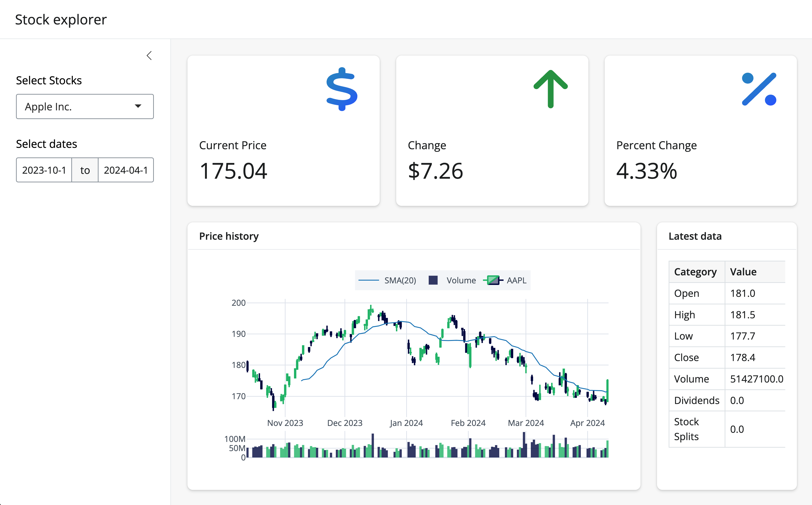Screen dimensions: 812x505
Task: Click the green up arrow icon
Action: click(550, 89)
